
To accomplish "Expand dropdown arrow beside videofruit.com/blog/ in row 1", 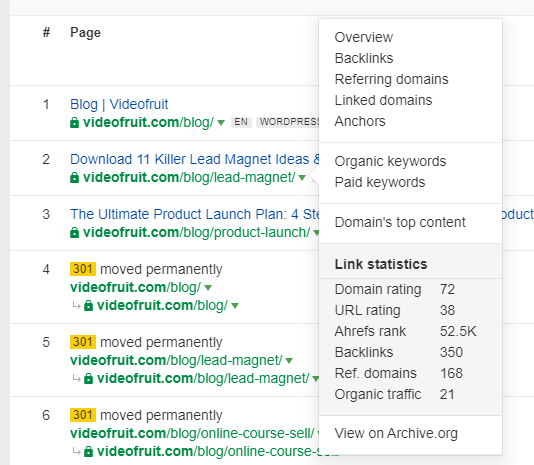I will tap(221, 122).
